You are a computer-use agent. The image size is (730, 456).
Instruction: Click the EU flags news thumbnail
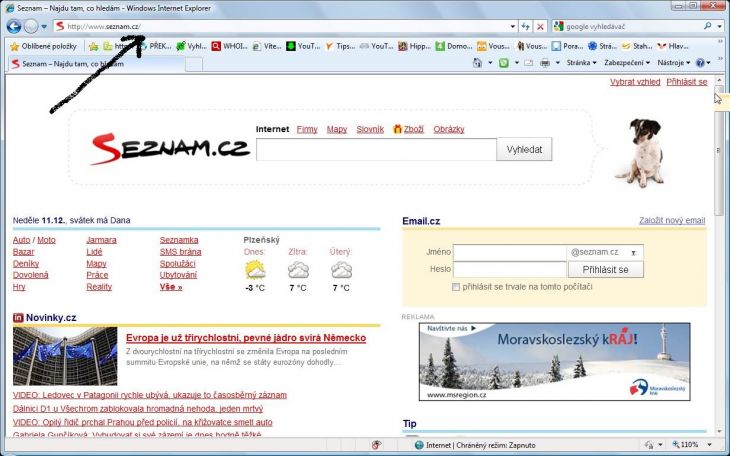pyautogui.click(x=65, y=356)
